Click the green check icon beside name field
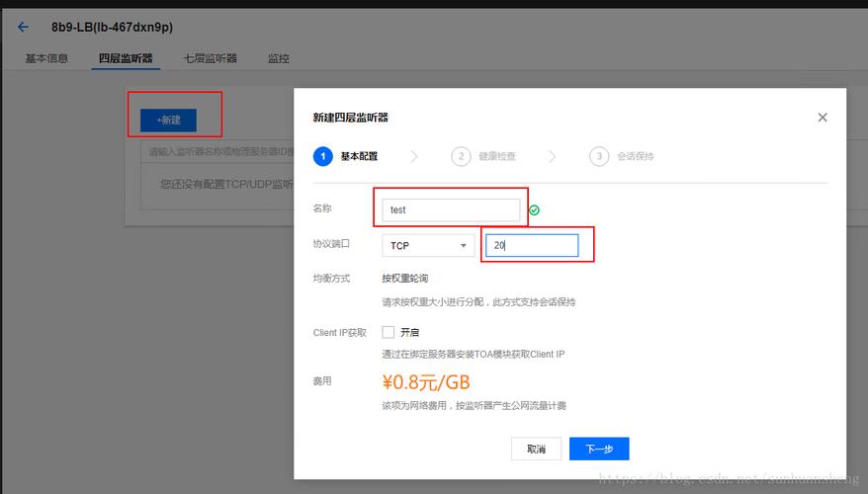868x494 pixels. [534, 210]
